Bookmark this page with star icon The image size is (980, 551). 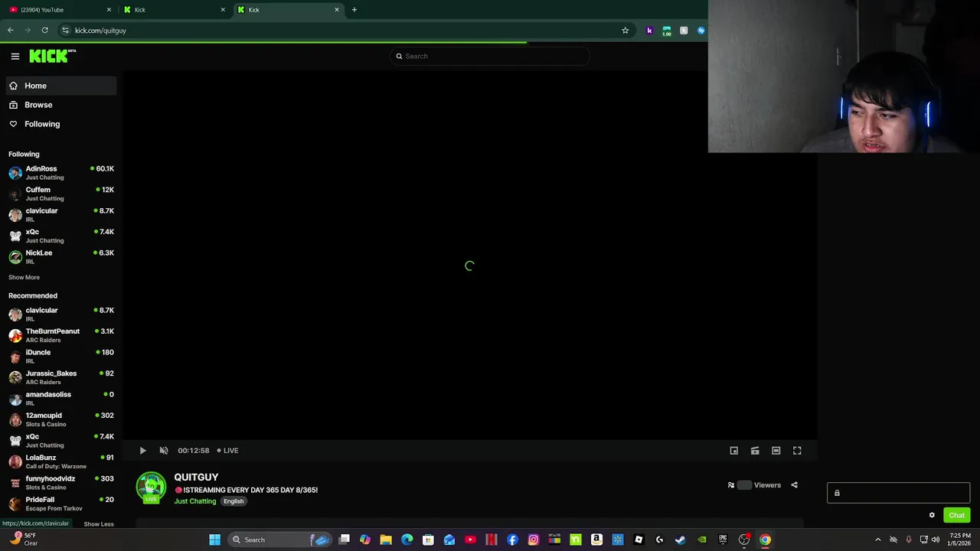pos(625,31)
